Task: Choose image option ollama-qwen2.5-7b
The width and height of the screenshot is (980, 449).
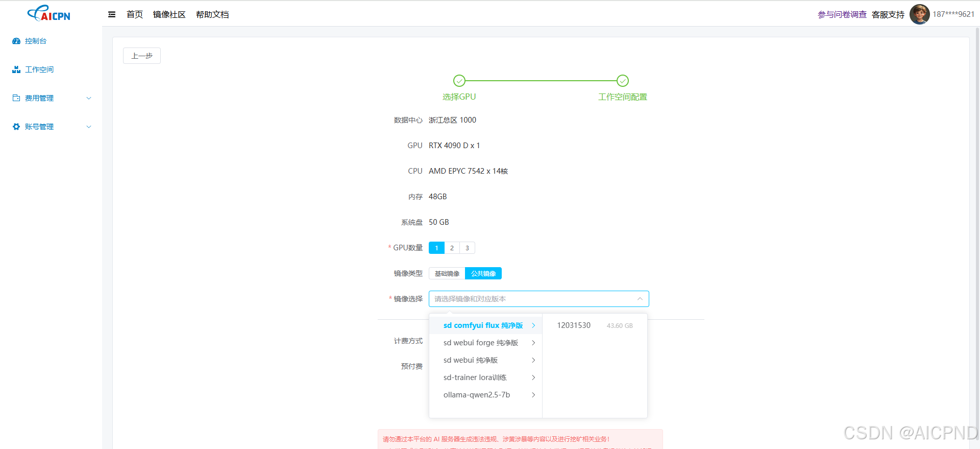Action: pyautogui.click(x=485, y=395)
